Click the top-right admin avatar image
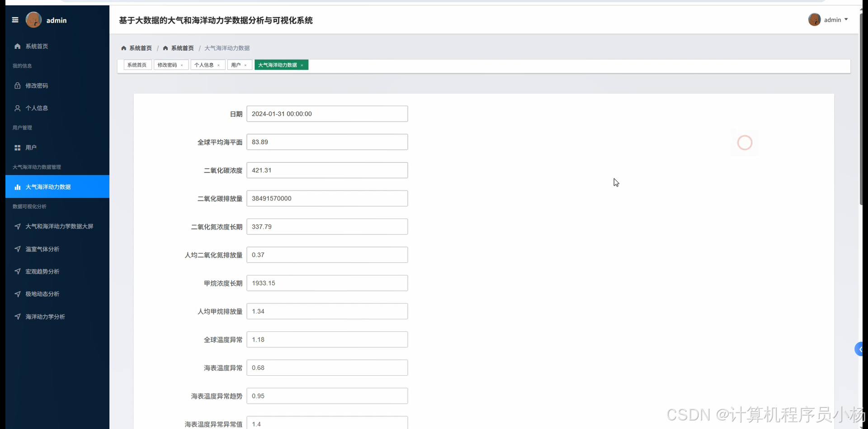The width and height of the screenshot is (868, 429). [814, 20]
